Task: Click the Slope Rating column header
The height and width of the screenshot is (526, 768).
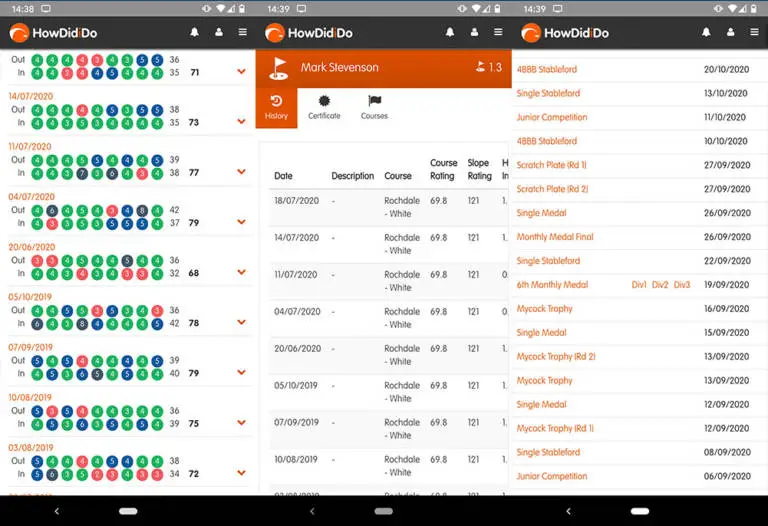Action: (479, 169)
